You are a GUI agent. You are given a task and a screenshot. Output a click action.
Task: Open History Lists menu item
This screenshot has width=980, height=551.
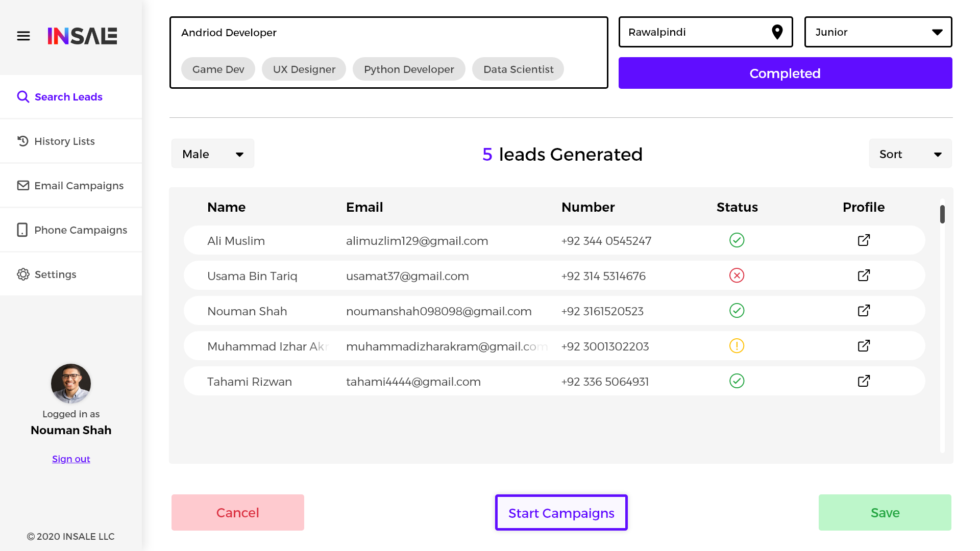tap(71, 141)
